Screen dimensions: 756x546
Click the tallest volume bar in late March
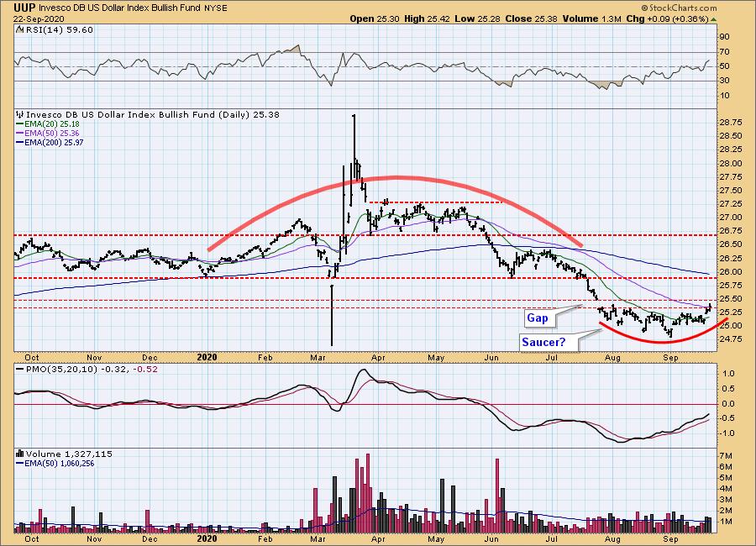pyautogui.click(x=368, y=493)
